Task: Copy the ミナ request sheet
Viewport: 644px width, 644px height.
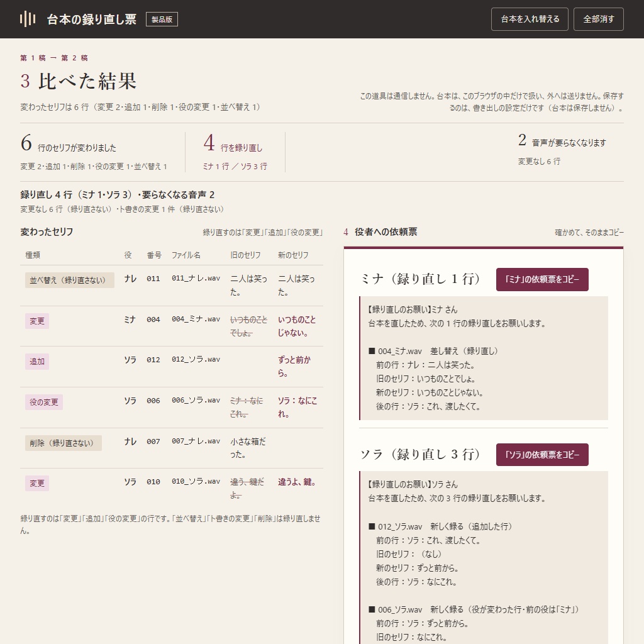Action: click(542, 279)
